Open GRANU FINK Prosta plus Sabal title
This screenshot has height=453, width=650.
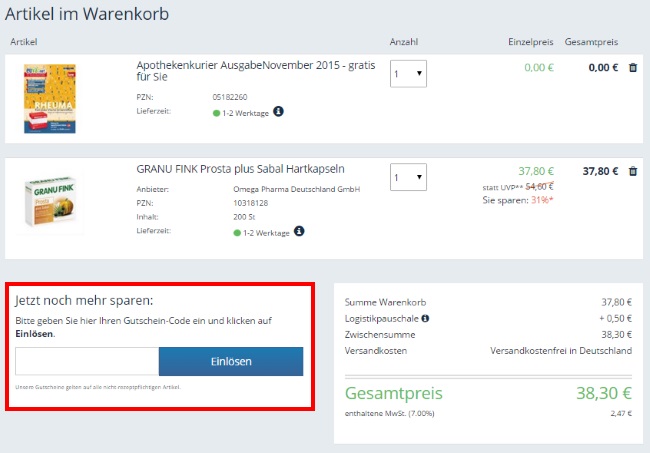(240, 169)
